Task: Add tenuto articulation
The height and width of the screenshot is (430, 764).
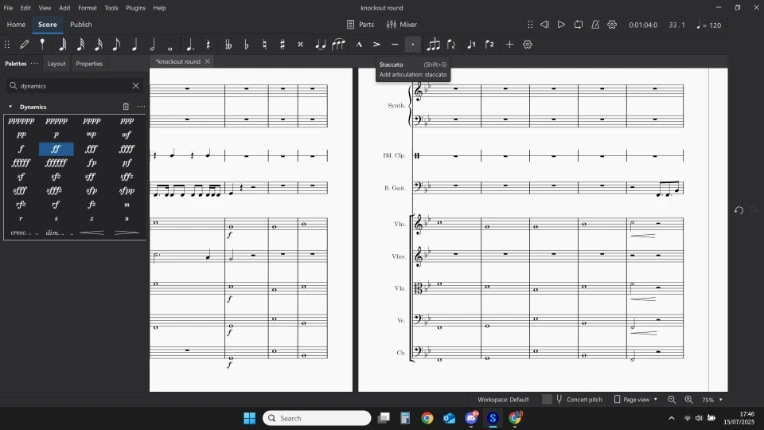Action: (395, 45)
